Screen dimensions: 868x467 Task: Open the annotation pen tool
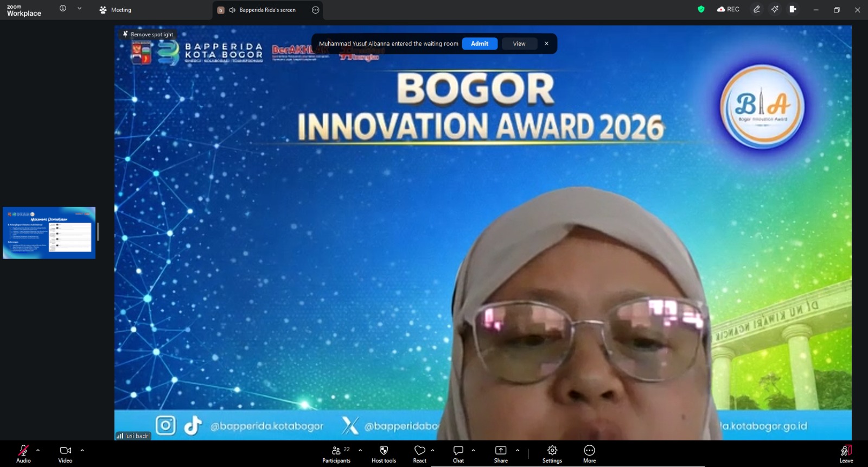(x=757, y=9)
